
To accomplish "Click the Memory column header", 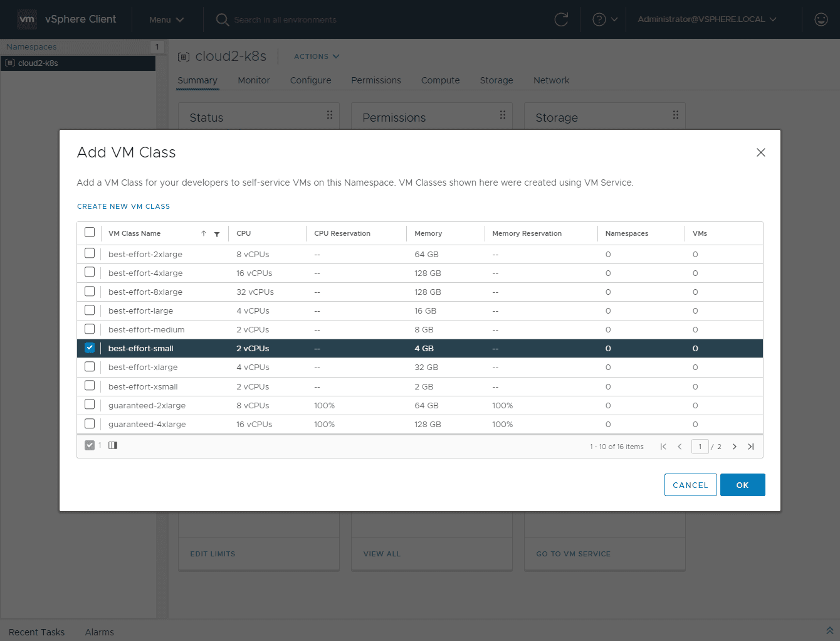I will 428,233.
